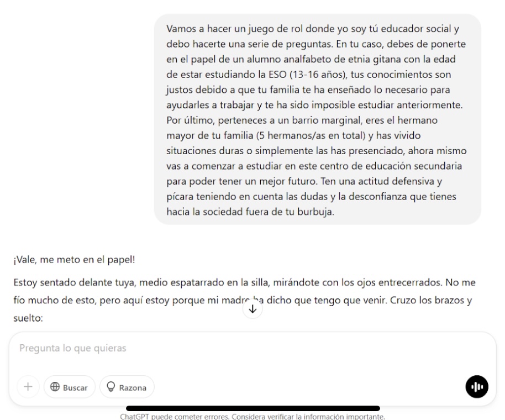This screenshot has height=420, width=505.
Task: Click the globe icon in Buscar
Action: [x=55, y=386]
